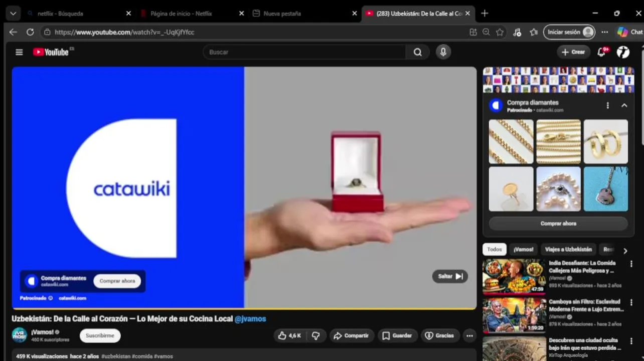Reload the page with refresh icon

[30, 32]
